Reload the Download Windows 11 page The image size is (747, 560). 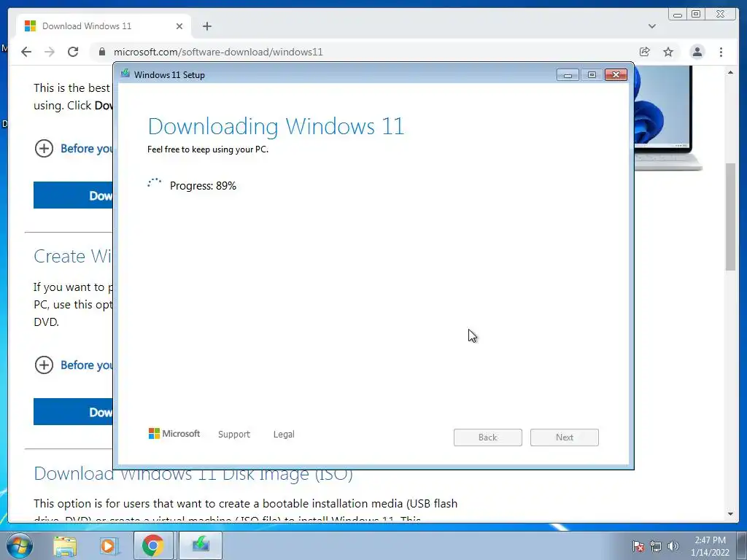(x=73, y=52)
